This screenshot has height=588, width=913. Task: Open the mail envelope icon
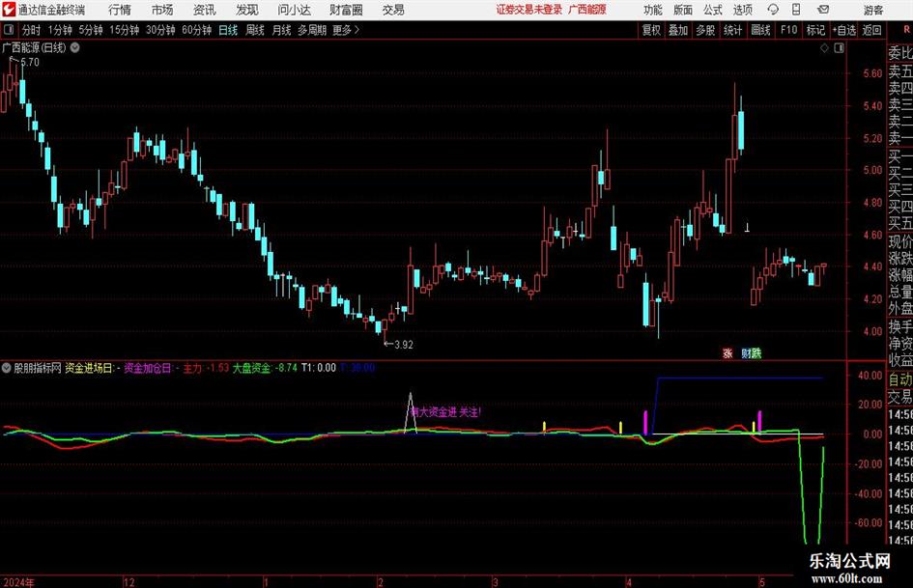coord(823,10)
